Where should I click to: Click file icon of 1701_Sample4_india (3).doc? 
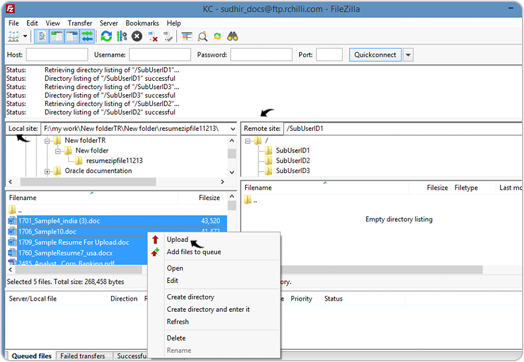12,221
